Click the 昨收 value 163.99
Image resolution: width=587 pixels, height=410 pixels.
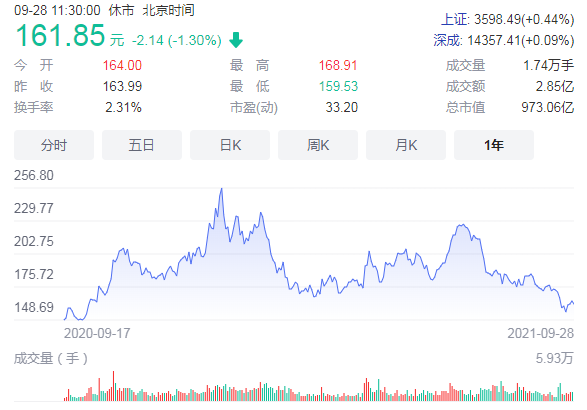point(122,86)
